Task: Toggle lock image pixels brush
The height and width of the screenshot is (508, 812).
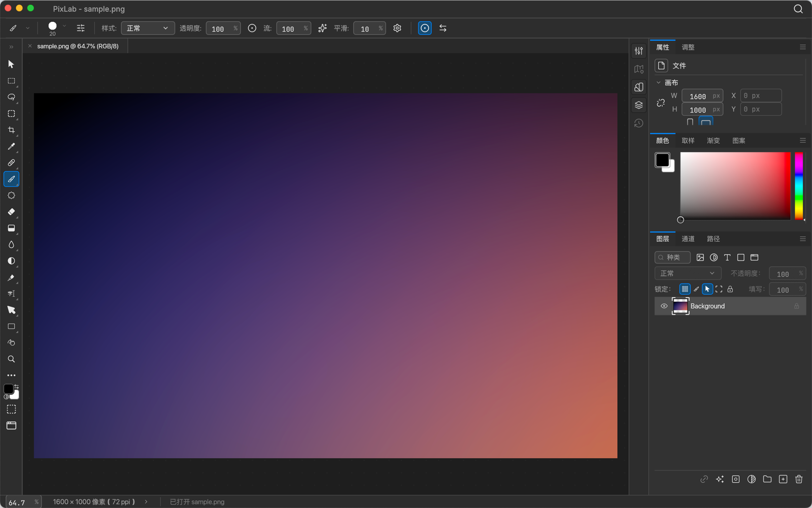Action: tap(696, 289)
